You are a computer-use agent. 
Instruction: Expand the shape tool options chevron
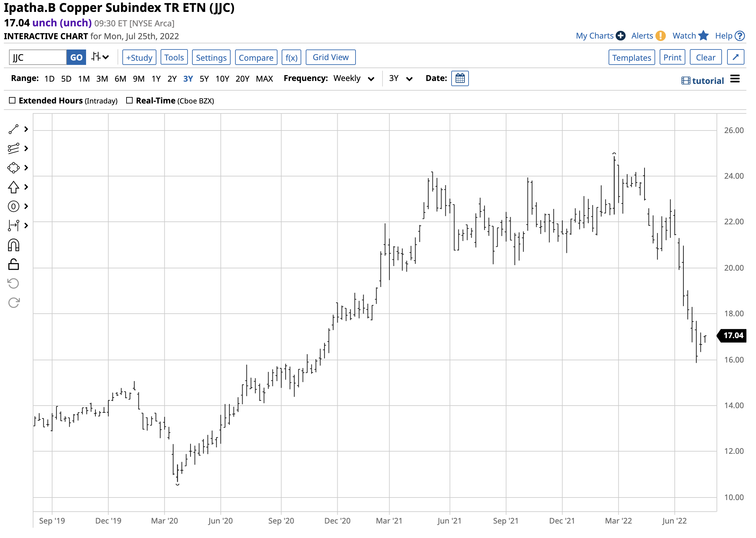pyautogui.click(x=26, y=168)
